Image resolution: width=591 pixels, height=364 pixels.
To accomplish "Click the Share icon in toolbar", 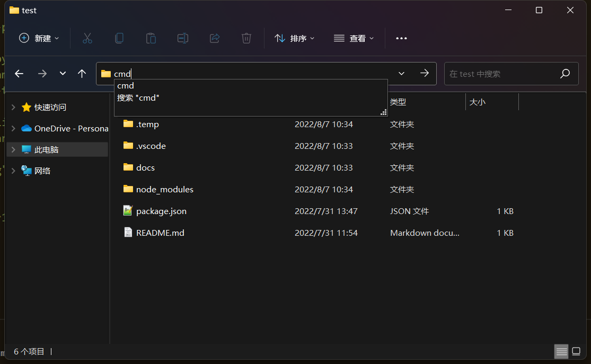I will (x=215, y=38).
